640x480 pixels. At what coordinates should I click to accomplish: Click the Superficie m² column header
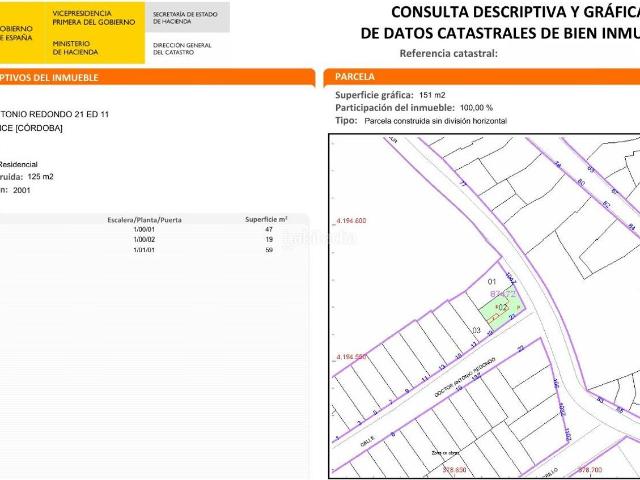point(266,218)
